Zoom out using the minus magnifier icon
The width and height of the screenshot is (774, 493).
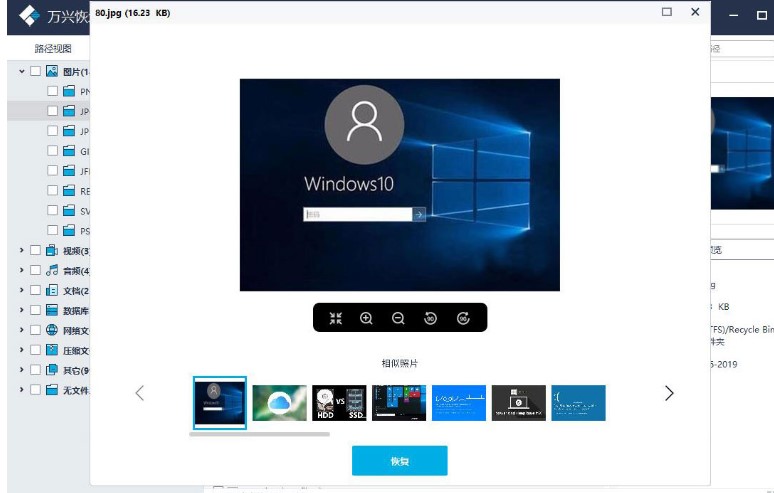pyautogui.click(x=398, y=318)
